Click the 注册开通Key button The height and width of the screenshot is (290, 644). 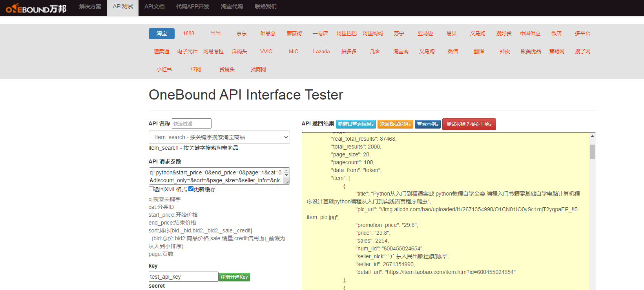(x=234, y=277)
